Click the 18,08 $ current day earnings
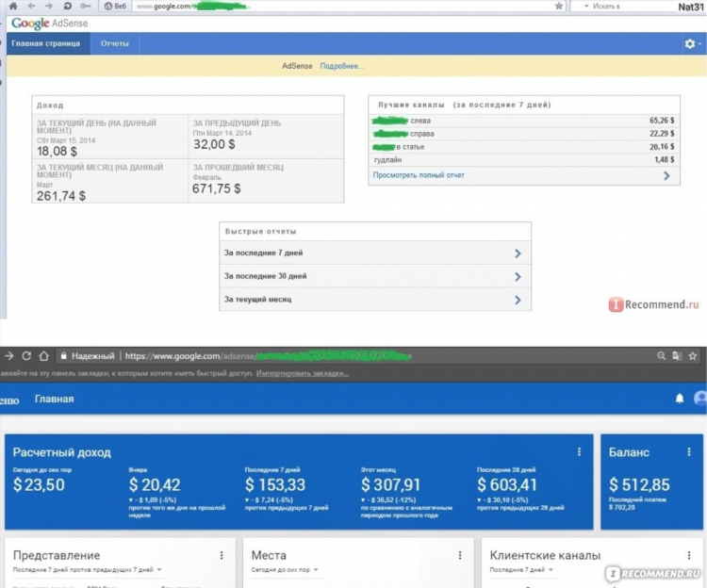This screenshot has width=707, height=588. [57, 151]
